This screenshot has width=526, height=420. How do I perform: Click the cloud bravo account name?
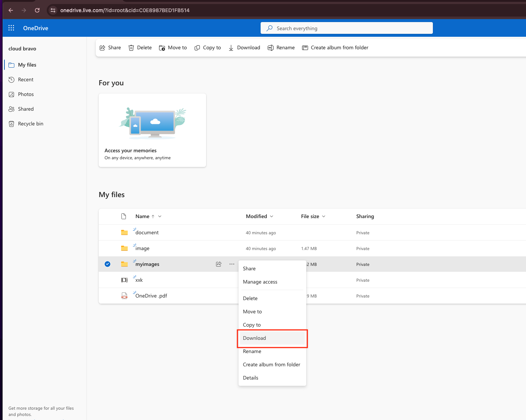pos(22,49)
